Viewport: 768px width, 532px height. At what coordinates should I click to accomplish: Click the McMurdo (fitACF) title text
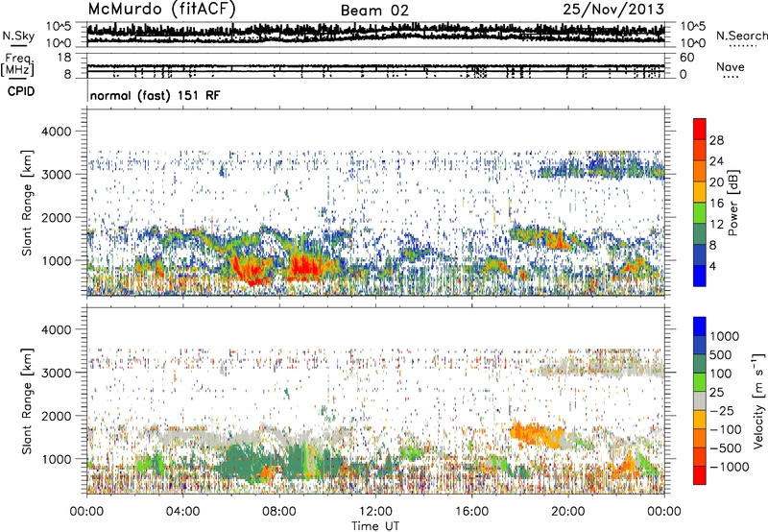point(162,10)
